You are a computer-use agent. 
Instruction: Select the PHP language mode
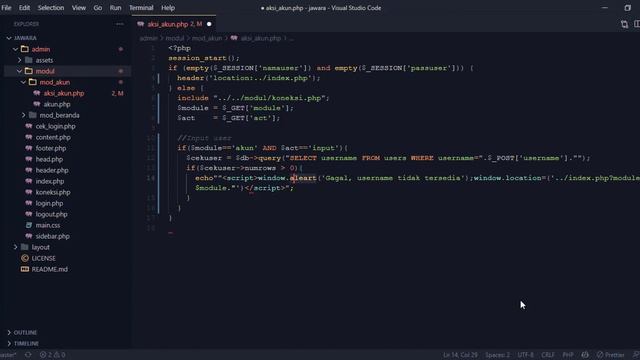pyautogui.click(x=568, y=355)
